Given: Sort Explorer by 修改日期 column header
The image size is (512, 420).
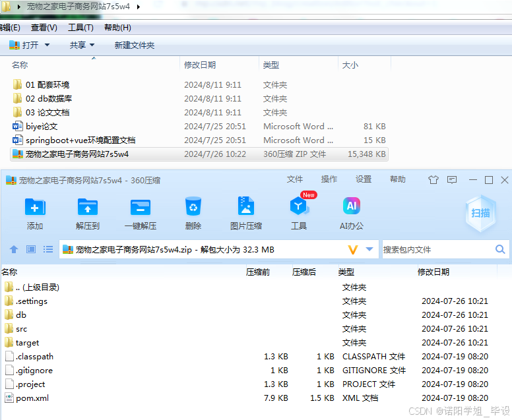Looking at the screenshot, I should click(x=219, y=65).
